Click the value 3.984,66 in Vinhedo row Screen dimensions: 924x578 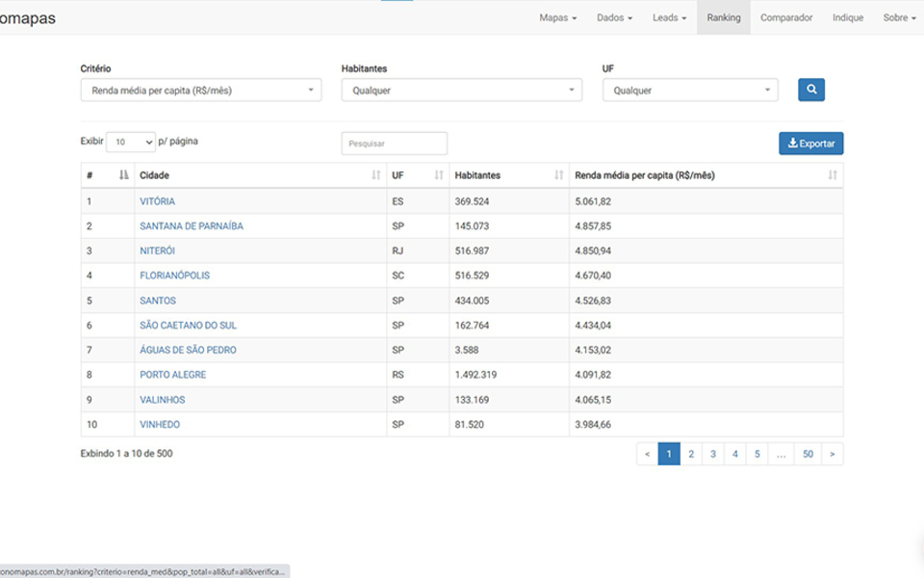(593, 424)
